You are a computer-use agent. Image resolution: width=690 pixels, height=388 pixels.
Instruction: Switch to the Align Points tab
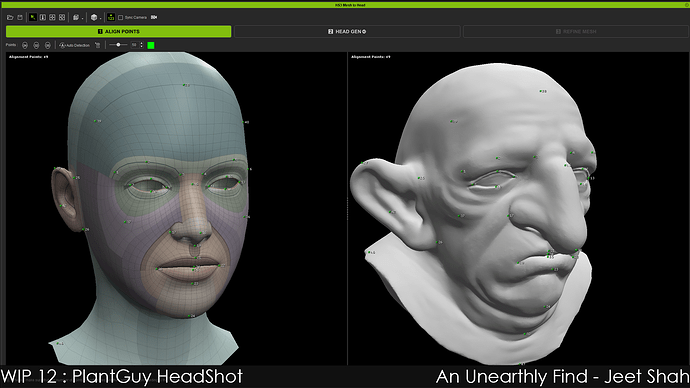tap(118, 32)
